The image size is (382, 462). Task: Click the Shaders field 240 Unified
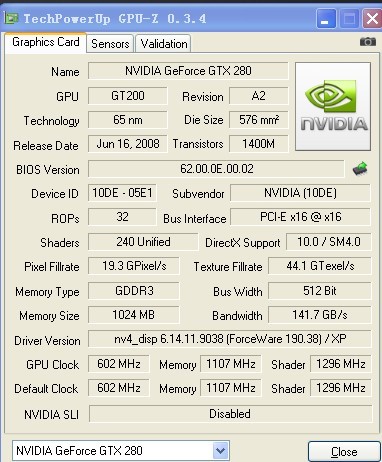click(143, 242)
